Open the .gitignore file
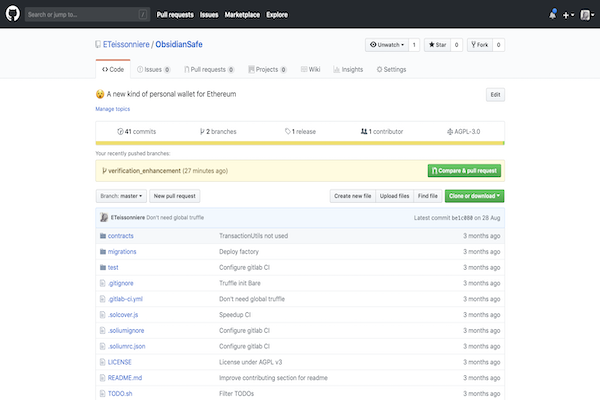The image size is (600, 400). pyautogui.click(x=121, y=283)
